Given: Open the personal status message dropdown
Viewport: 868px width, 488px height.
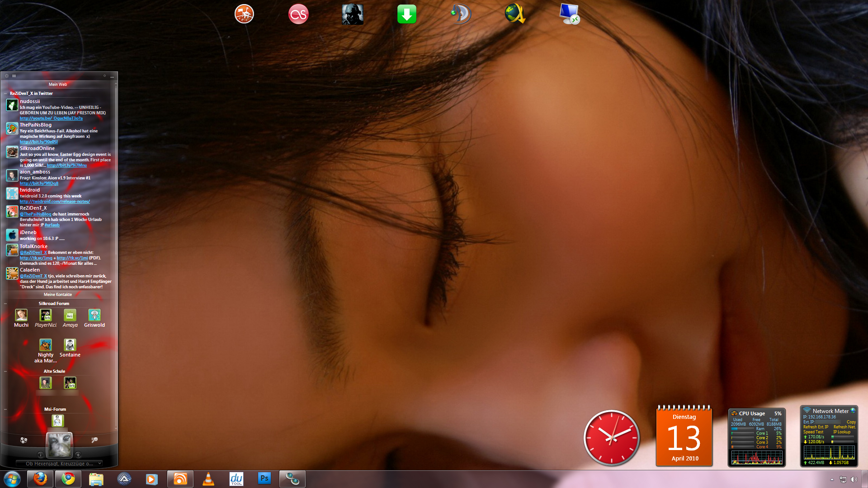Looking at the screenshot, I should 99,464.
